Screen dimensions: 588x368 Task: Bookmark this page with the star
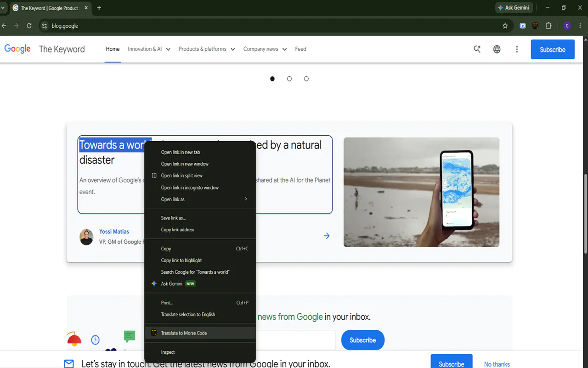pos(505,26)
